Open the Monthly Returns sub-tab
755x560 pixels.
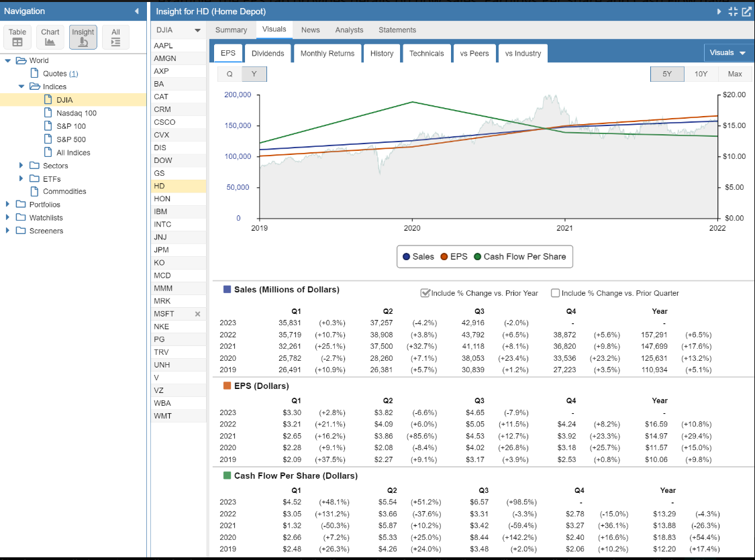(x=328, y=54)
